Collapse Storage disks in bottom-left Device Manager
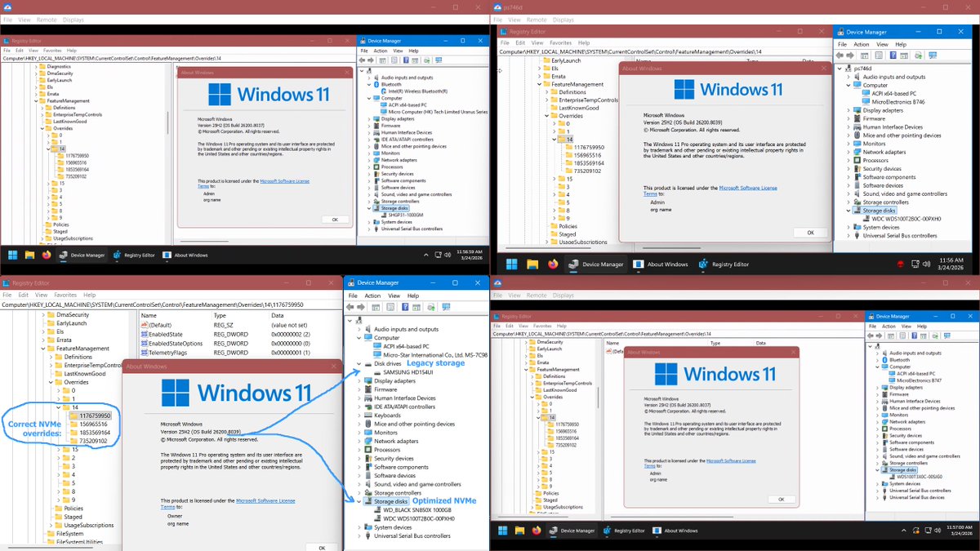The image size is (980, 551). point(359,501)
